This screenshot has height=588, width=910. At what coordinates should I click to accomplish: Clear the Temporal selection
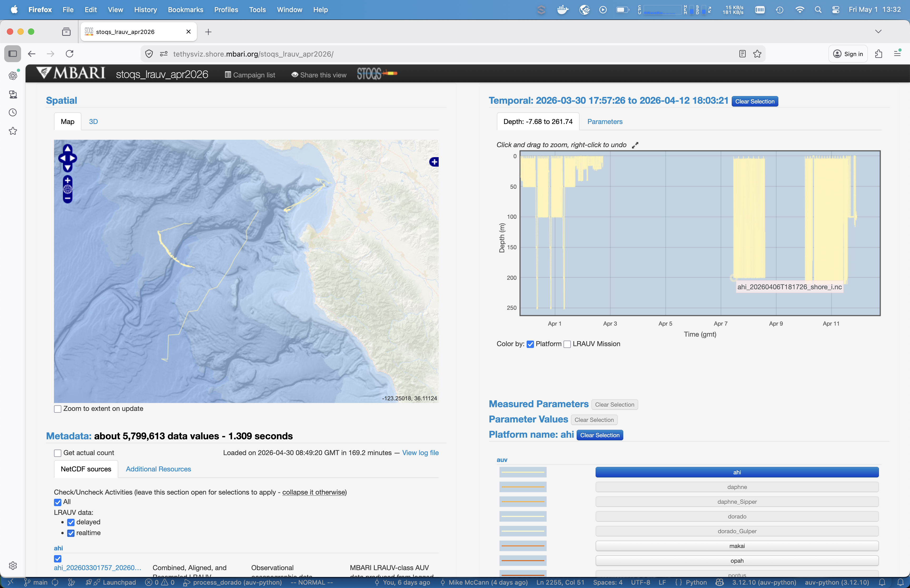click(x=755, y=101)
